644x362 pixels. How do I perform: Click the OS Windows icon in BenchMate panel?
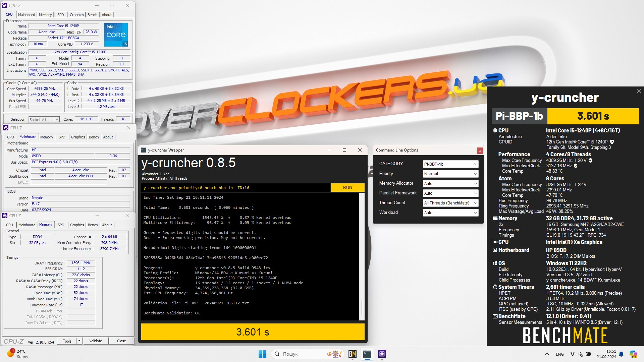(495, 263)
